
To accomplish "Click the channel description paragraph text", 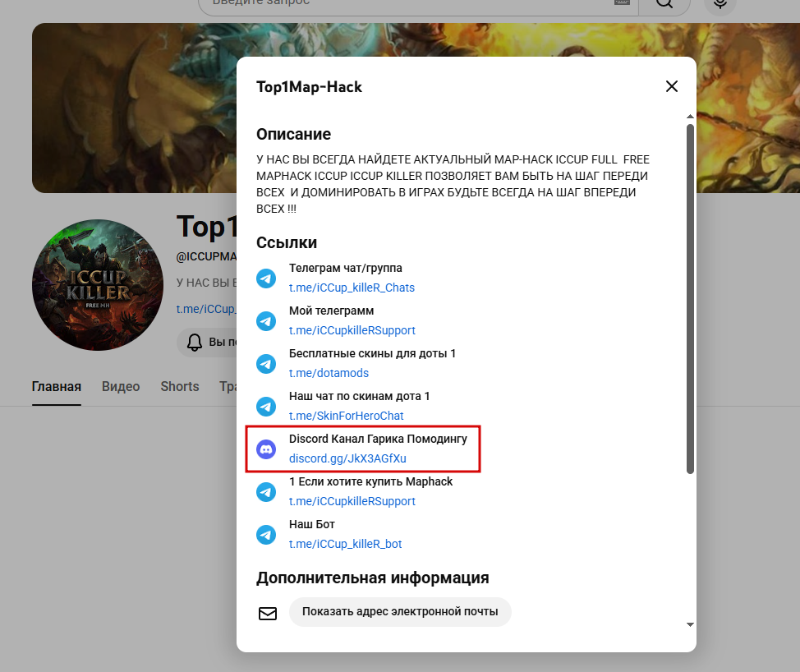I will tap(453, 184).
